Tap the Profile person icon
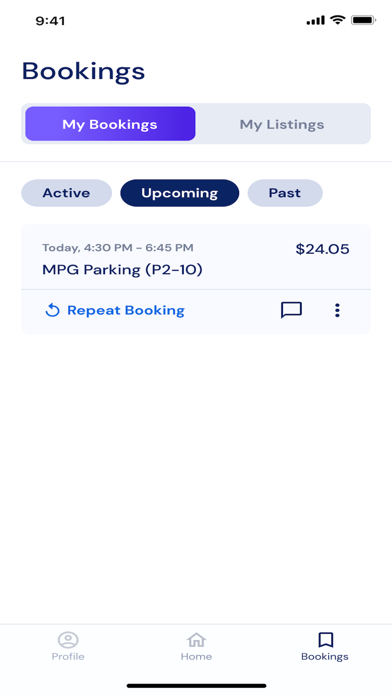The height and width of the screenshot is (696, 392). tap(68, 640)
